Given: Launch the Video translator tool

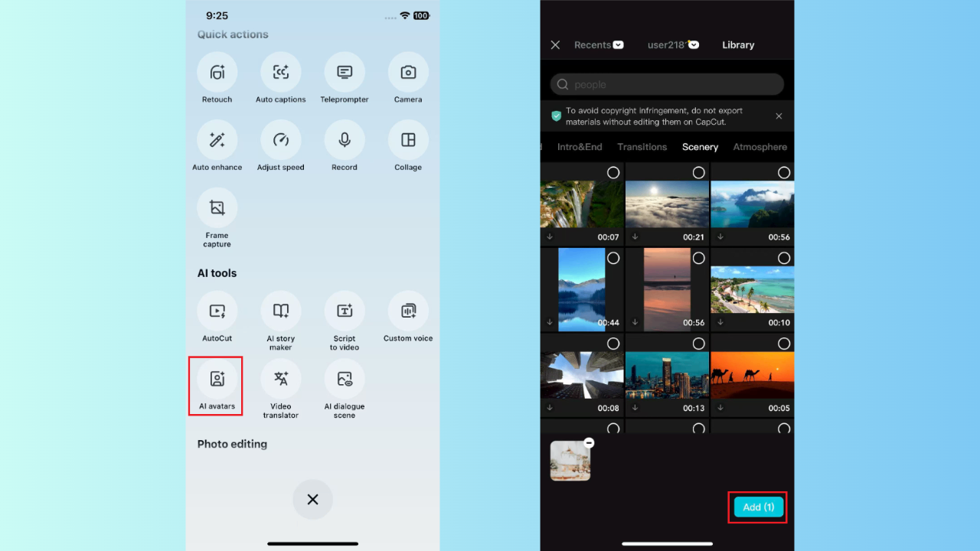Looking at the screenshot, I should (x=280, y=377).
